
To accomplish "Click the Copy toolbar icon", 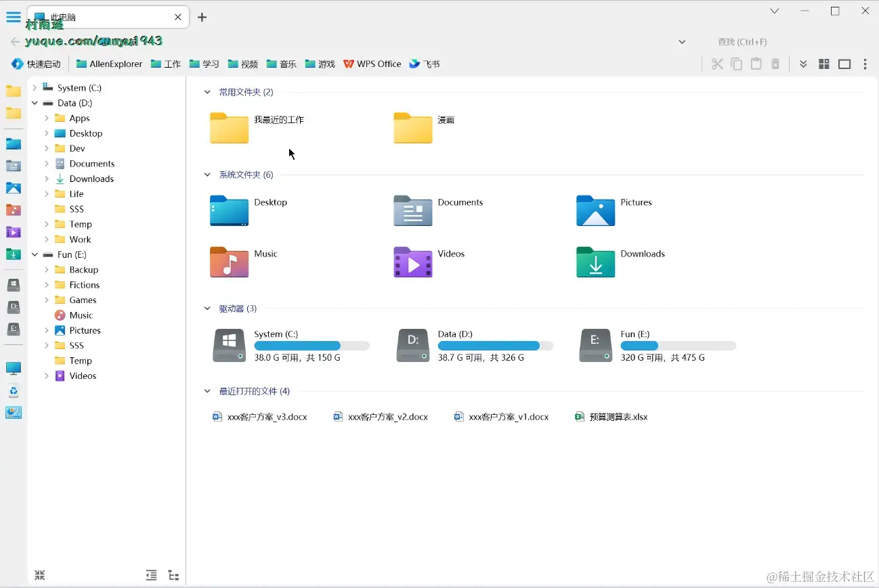I will pyautogui.click(x=737, y=64).
